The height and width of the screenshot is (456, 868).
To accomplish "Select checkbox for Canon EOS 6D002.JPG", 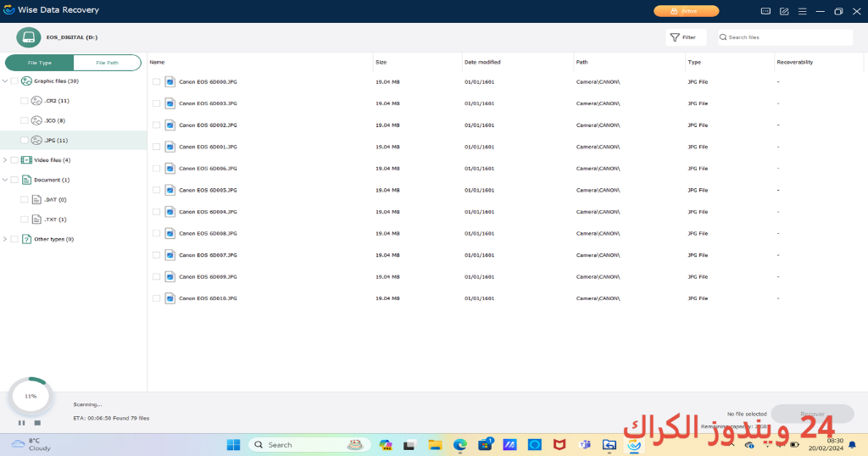I will (x=157, y=125).
